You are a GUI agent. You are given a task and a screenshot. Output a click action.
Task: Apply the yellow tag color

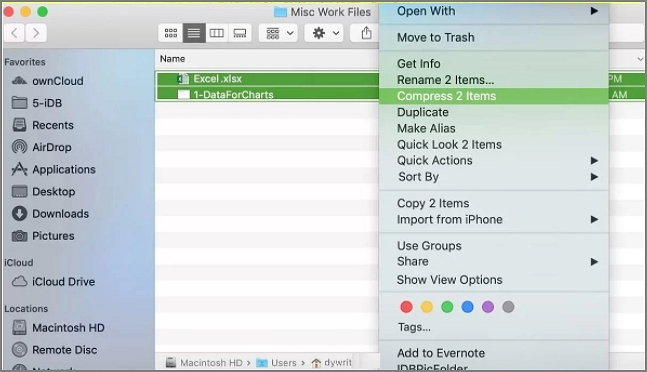427,307
